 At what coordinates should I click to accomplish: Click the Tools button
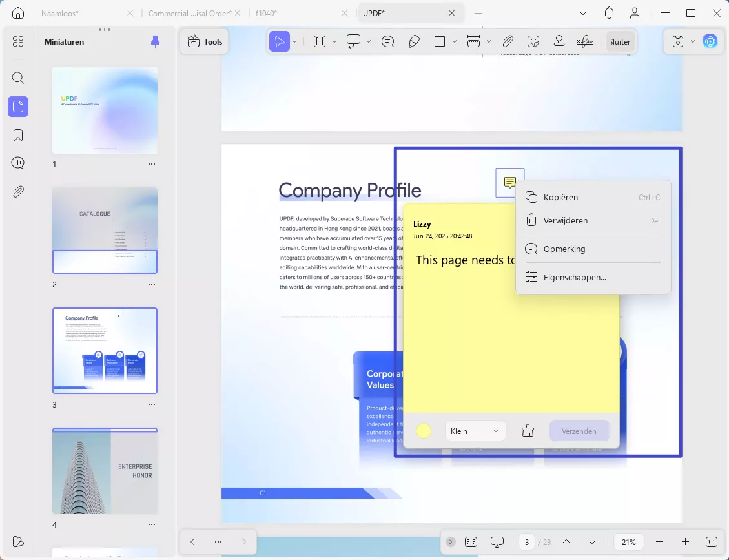(205, 41)
